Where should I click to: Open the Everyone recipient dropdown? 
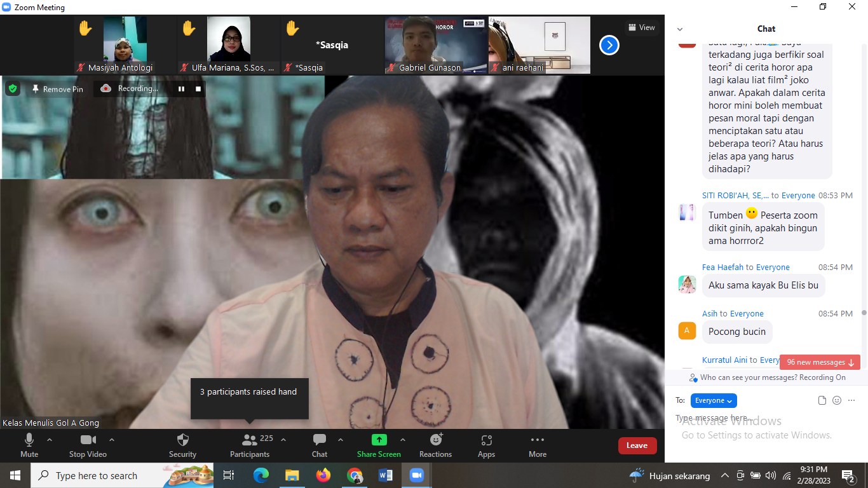coord(714,400)
